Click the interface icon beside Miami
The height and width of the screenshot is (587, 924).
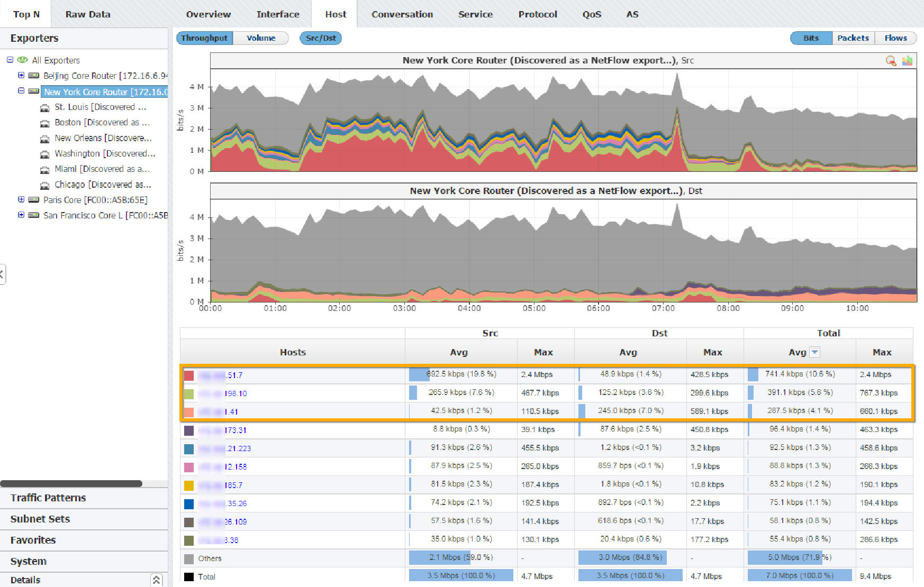[45, 169]
